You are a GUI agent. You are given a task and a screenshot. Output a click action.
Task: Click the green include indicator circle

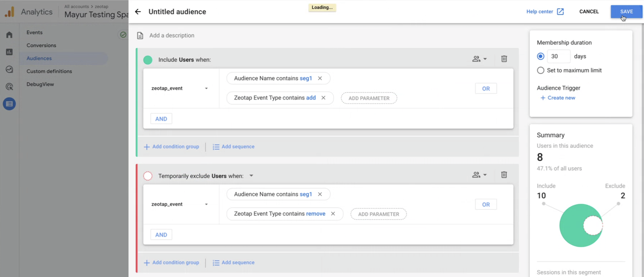click(x=148, y=60)
